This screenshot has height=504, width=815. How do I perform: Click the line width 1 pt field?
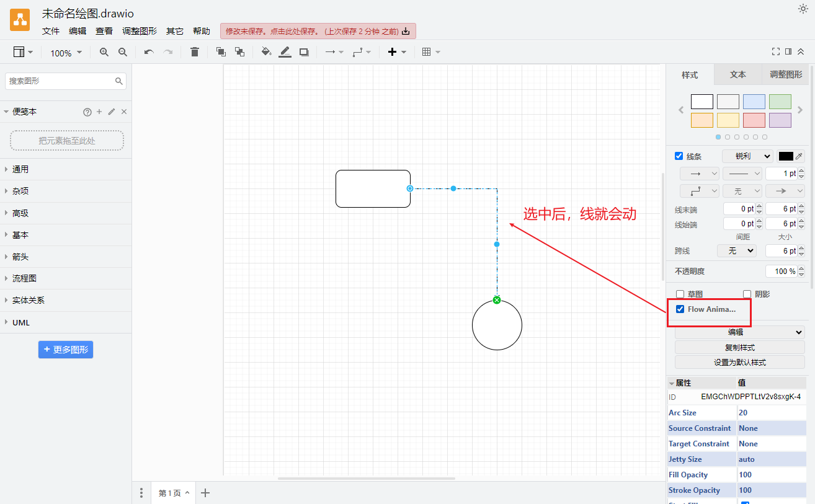click(782, 174)
